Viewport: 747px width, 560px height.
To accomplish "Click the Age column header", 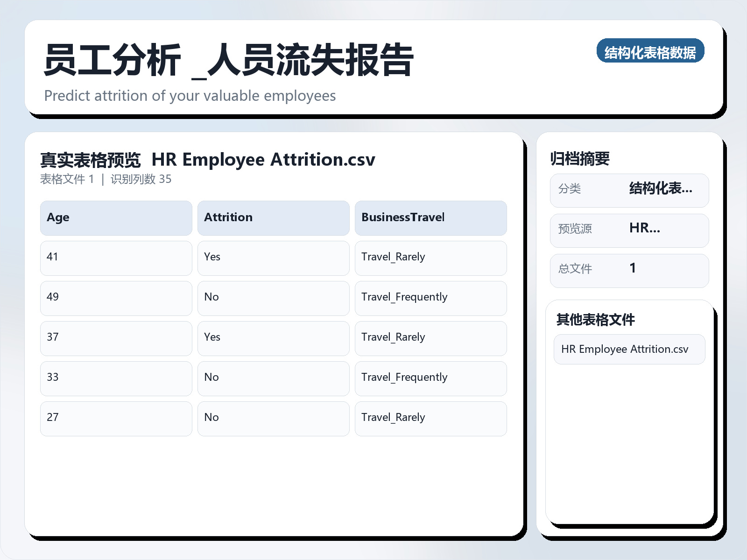I will pos(116,217).
